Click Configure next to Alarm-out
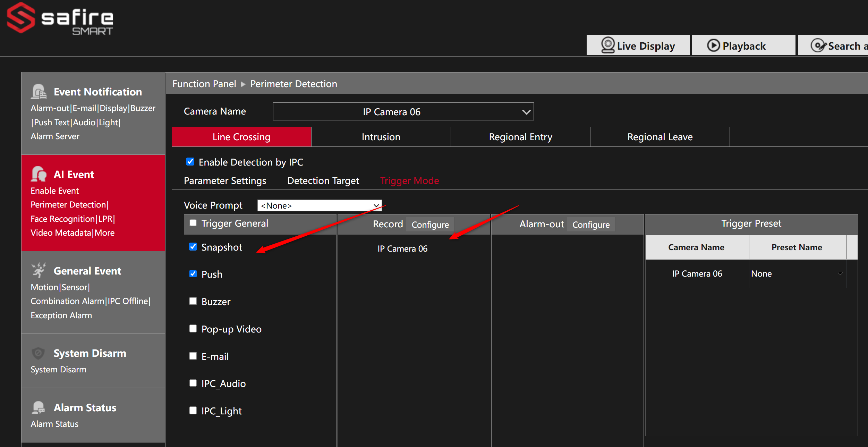This screenshot has width=868, height=447. pos(591,224)
